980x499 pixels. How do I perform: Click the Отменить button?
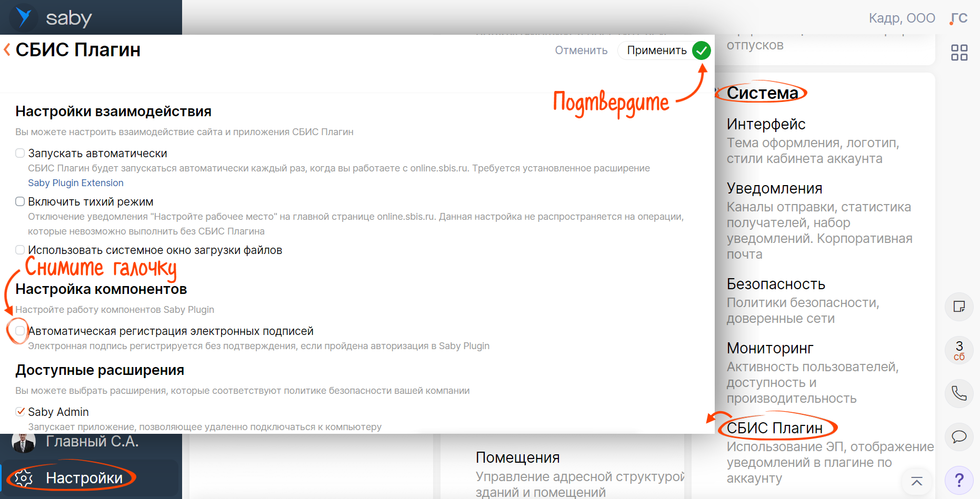coord(581,50)
